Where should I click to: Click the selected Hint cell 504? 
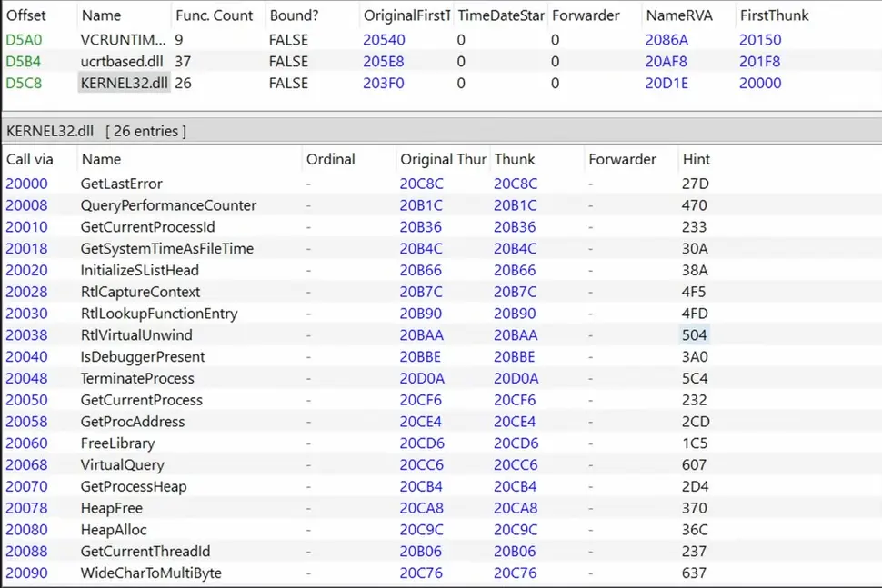[x=695, y=335]
